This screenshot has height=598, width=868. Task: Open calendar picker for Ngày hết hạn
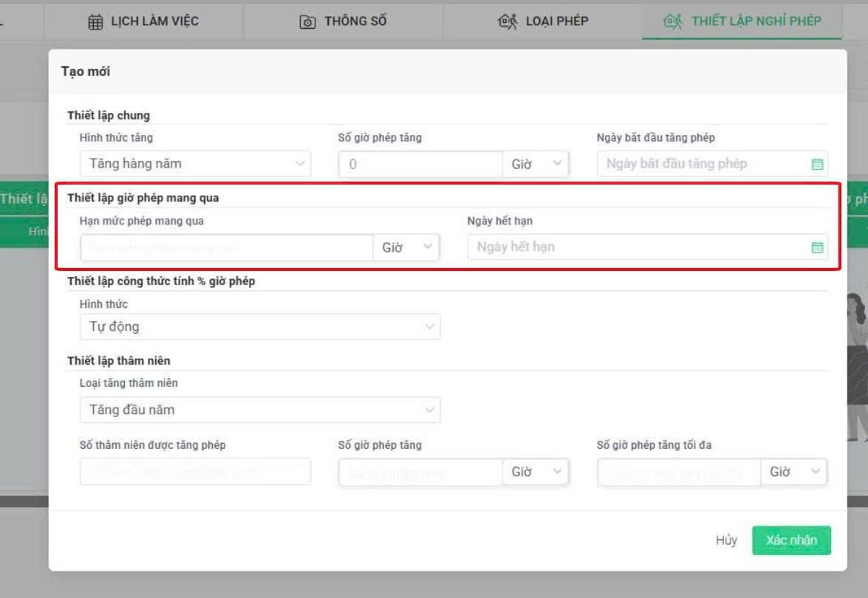[817, 247]
